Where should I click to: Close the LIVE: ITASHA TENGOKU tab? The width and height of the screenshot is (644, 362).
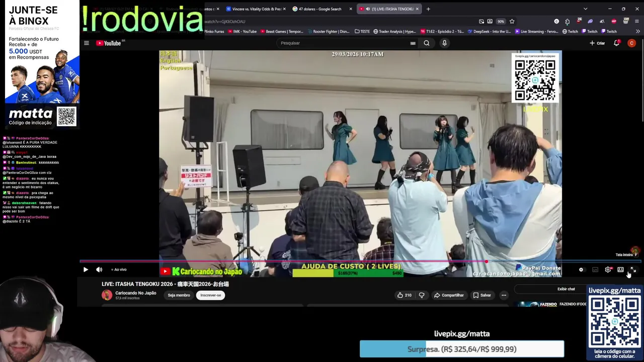pyautogui.click(x=417, y=9)
